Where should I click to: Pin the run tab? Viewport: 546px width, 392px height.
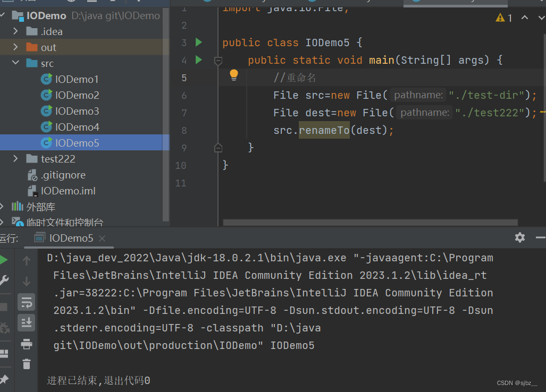[4, 379]
